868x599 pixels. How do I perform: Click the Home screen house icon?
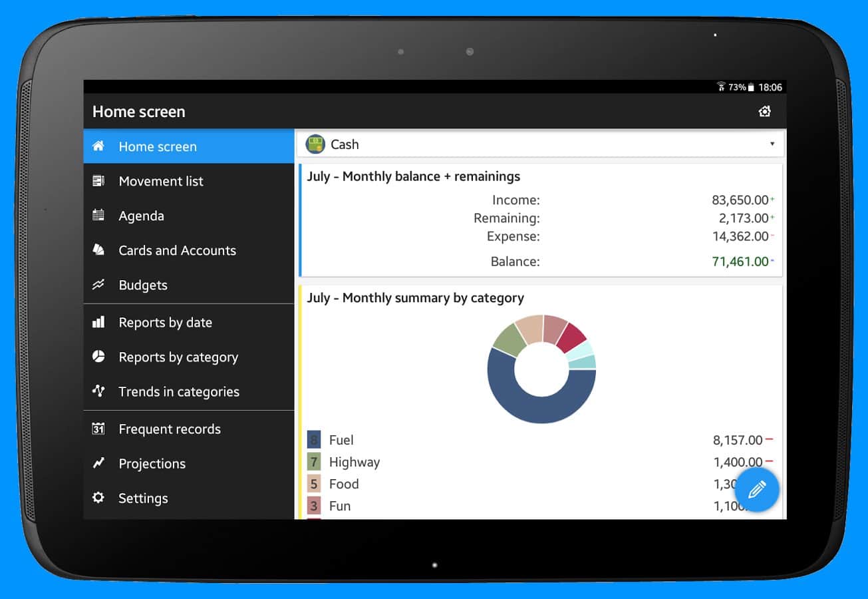[98, 146]
